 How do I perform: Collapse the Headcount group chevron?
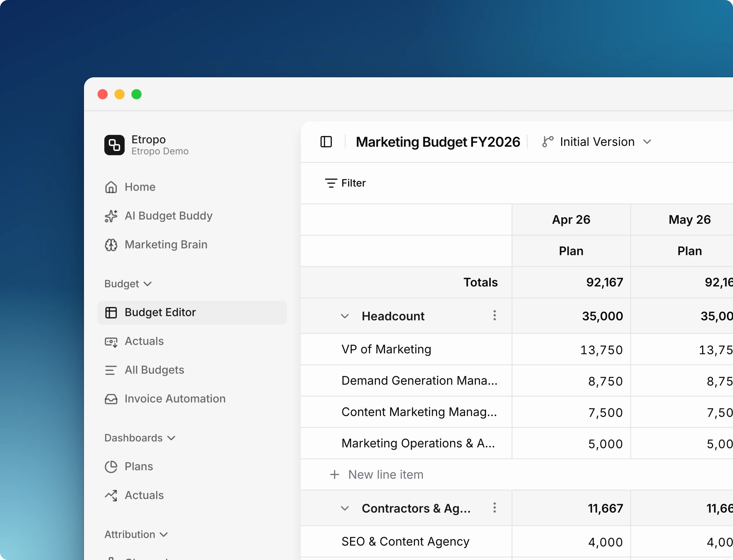coord(345,316)
